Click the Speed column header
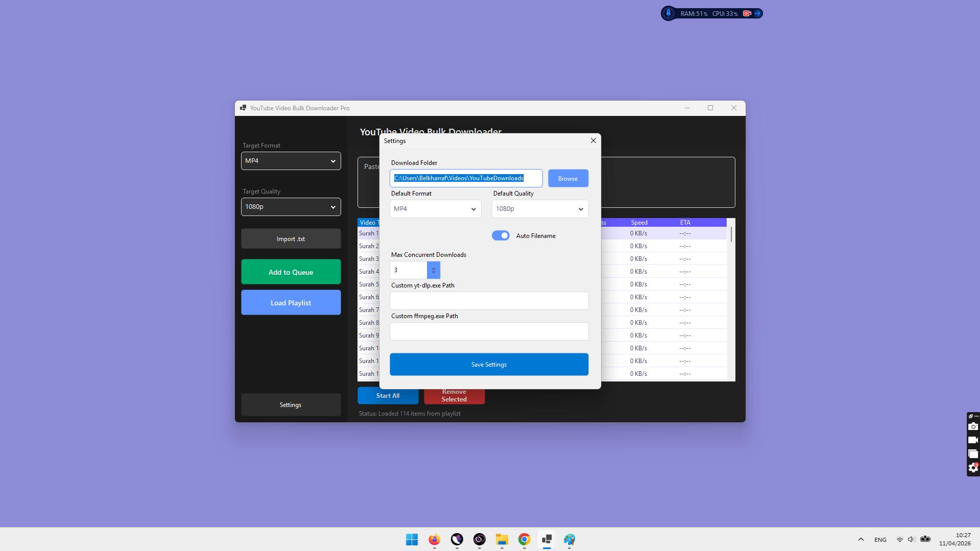Image resolution: width=980 pixels, height=551 pixels. click(639, 223)
